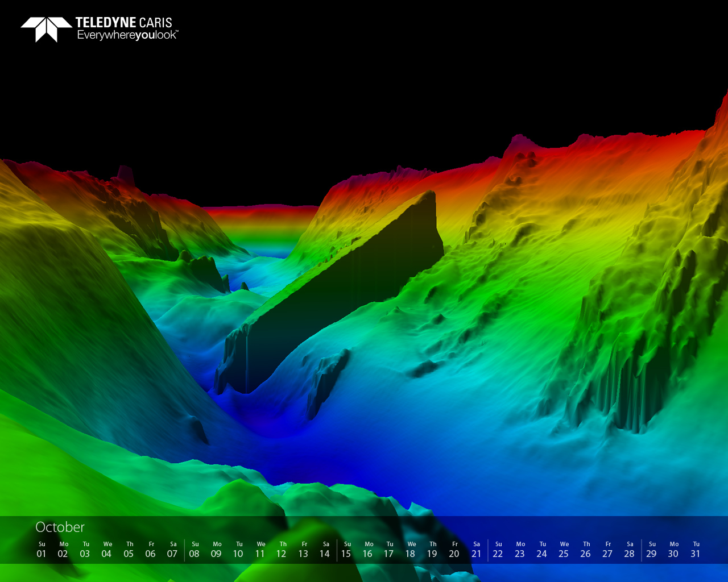Viewport: 728px width, 582px height.
Task: Select Monday 30 on the calendar
Action: pyautogui.click(x=673, y=550)
